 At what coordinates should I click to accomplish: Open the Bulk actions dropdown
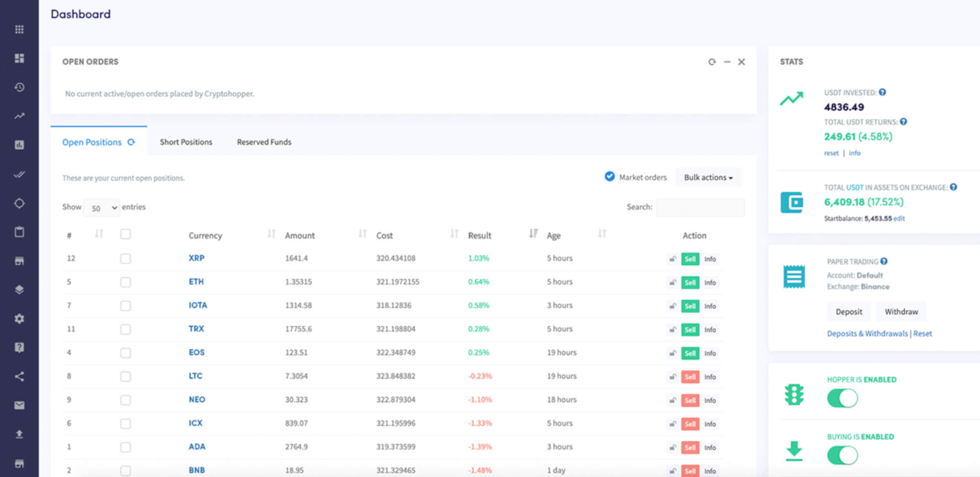[708, 178]
